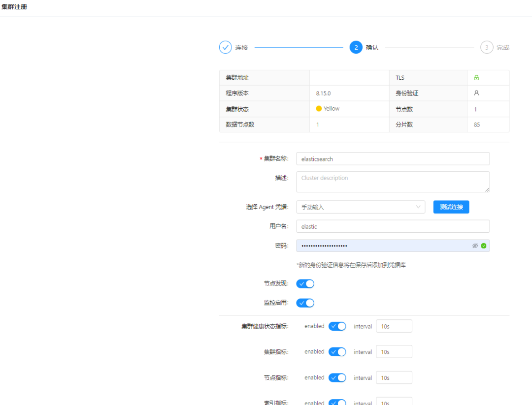Click the TLS table label
The width and height of the screenshot is (532, 405).
(400, 78)
